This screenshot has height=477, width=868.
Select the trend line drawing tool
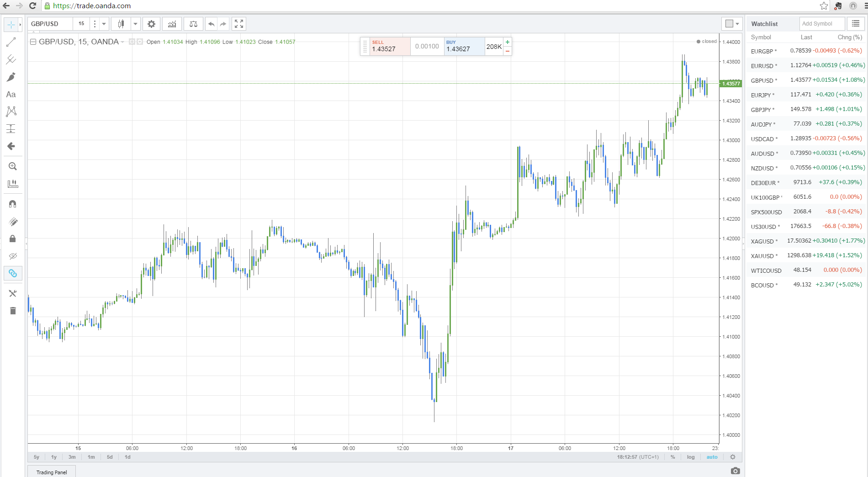pyautogui.click(x=11, y=42)
